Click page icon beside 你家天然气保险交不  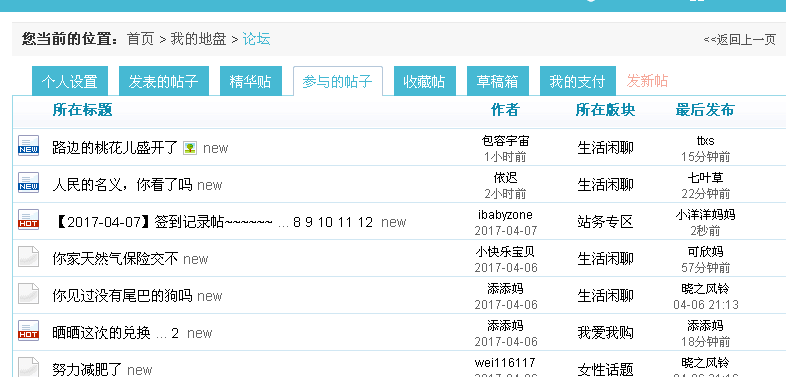tap(28, 256)
